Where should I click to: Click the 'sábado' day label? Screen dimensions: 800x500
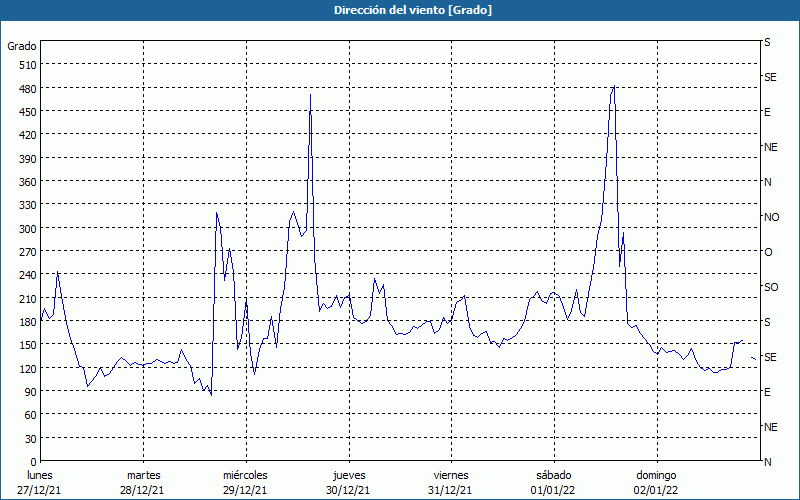pos(554,475)
